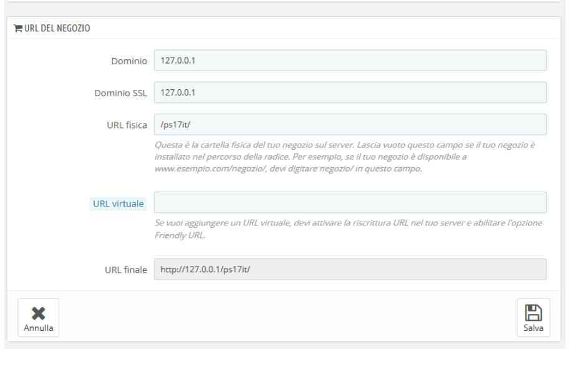
Task: Focus the Dominio input field
Action: click(350, 61)
